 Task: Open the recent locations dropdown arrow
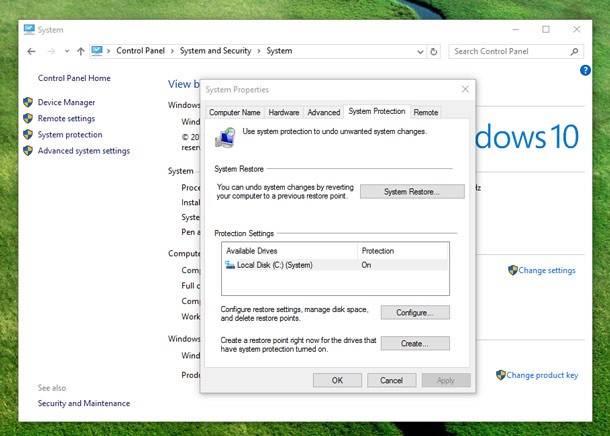pos(67,51)
